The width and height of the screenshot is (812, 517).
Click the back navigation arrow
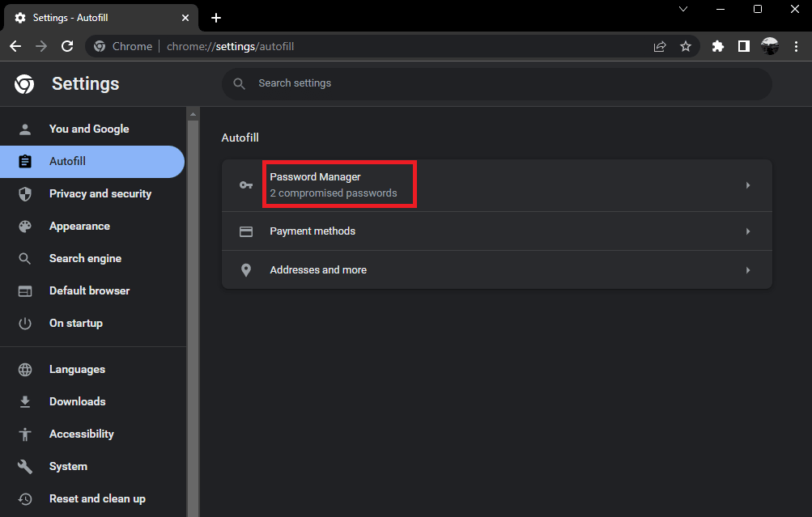click(15, 47)
